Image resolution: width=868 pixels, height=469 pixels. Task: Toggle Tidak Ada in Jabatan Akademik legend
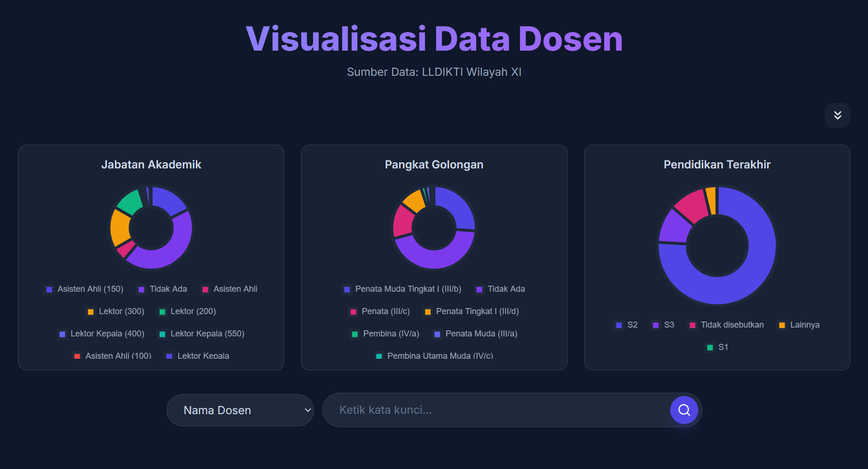coord(163,289)
